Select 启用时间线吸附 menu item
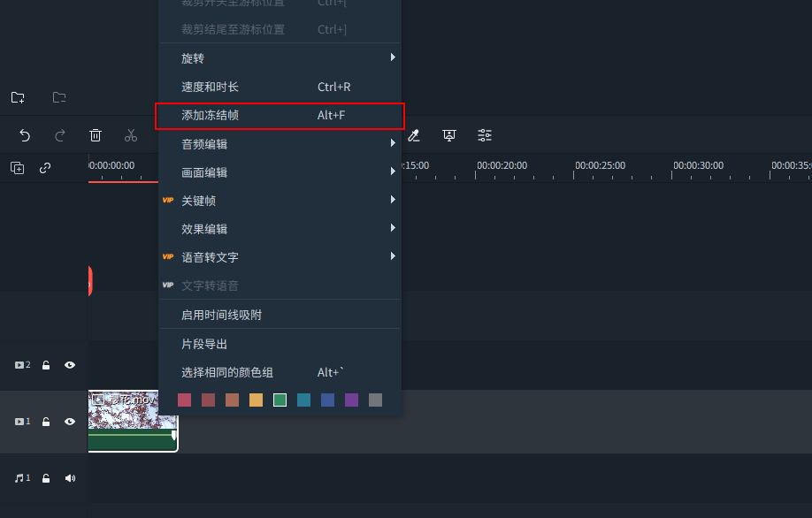Screen dimensions: 812x518 (x=280, y=315)
